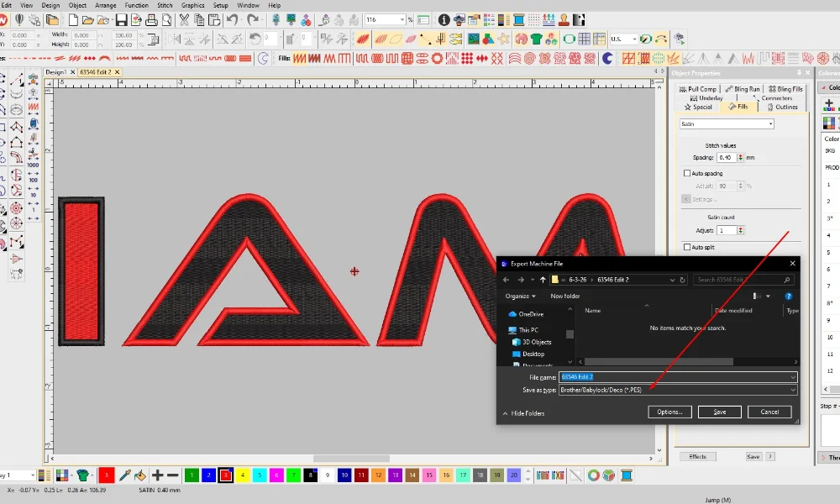Open a design with the folder icon
840x504 pixels.
[88, 20]
